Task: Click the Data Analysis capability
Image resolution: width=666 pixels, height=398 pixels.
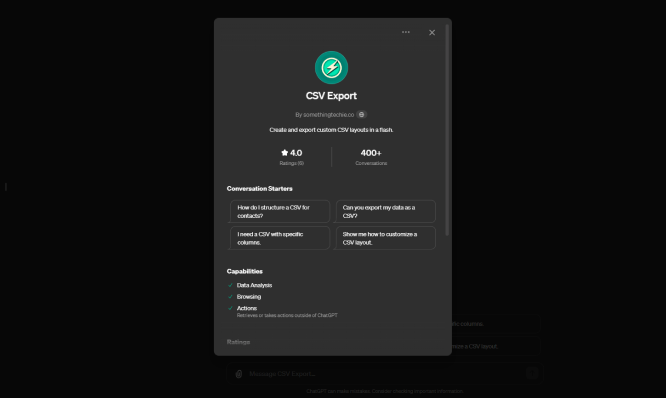Action: (x=254, y=285)
